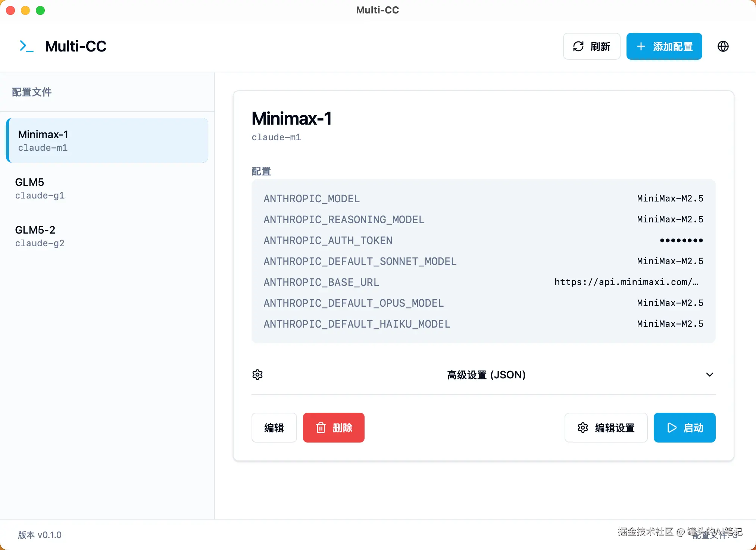Click the refresh arrows icon
Screen dimensions: 756x550
pyautogui.click(x=578, y=46)
